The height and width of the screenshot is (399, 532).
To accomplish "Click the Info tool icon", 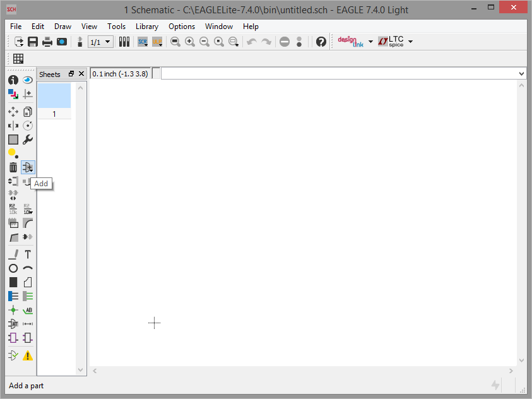I will coord(13,80).
